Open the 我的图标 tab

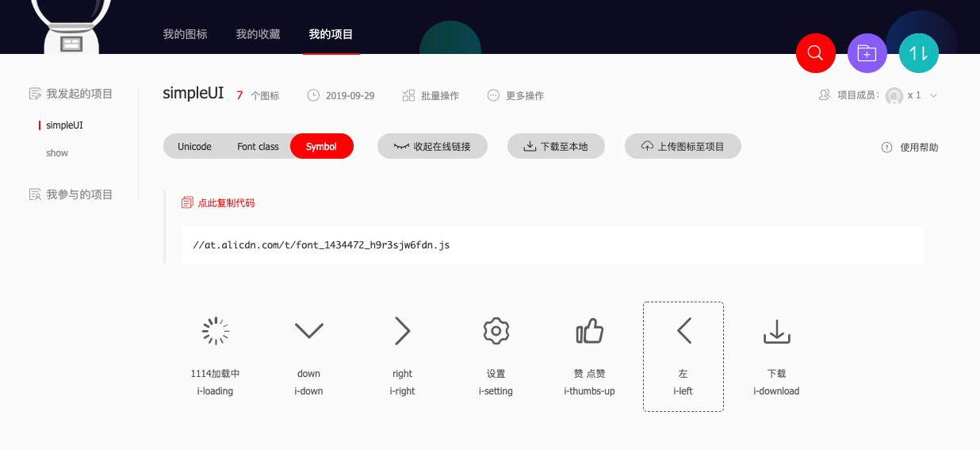click(x=185, y=34)
